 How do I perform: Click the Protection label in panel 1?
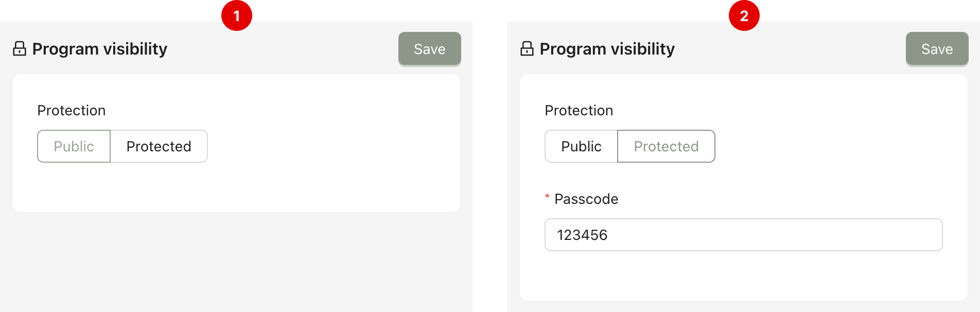point(72,111)
